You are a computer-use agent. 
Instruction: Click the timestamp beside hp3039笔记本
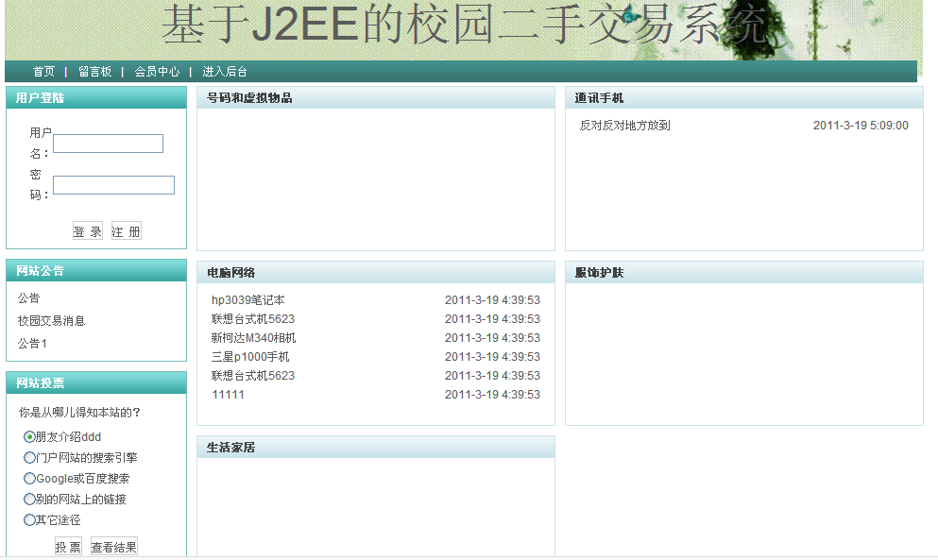pos(492,299)
